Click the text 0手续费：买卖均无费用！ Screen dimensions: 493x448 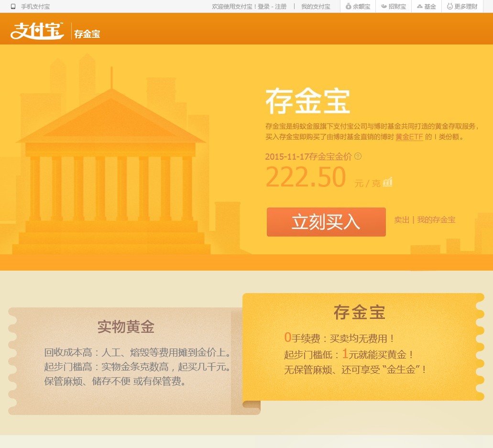click(339, 338)
